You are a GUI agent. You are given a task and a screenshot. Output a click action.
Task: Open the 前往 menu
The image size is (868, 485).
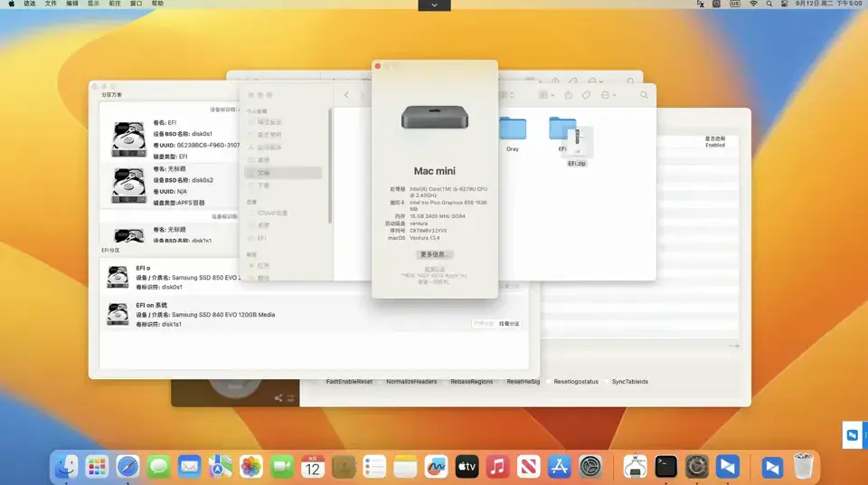click(115, 4)
